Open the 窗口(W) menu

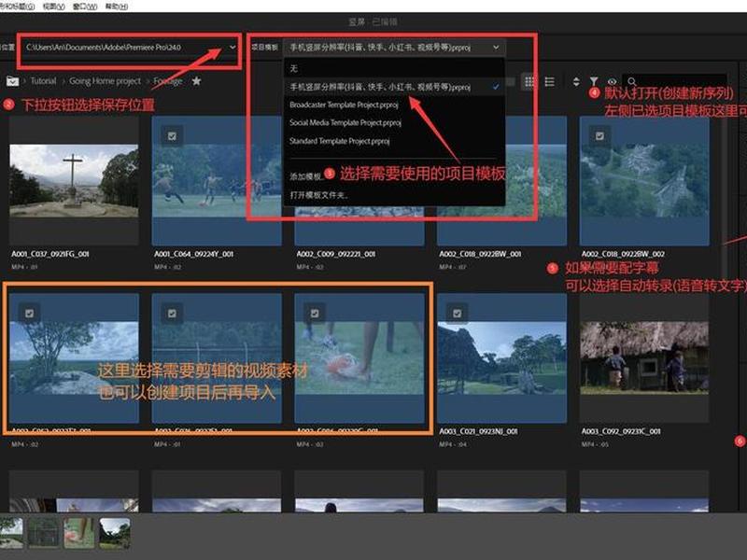(85, 7)
